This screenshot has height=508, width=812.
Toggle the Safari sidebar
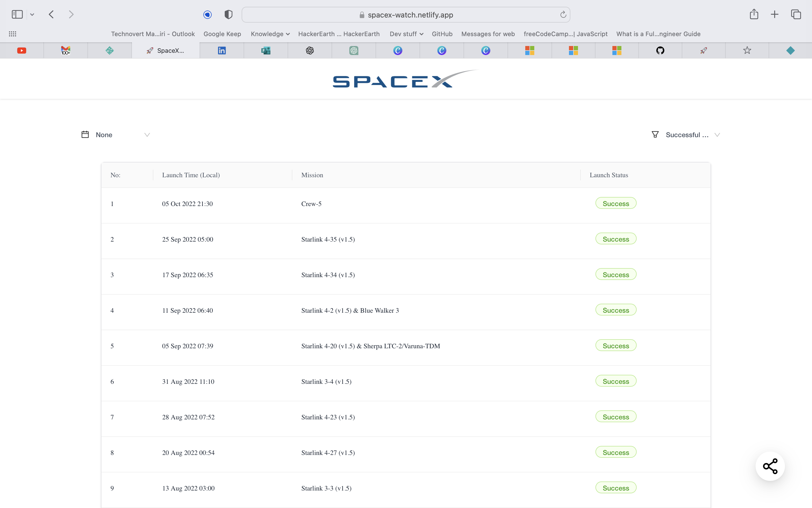pyautogui.click(x=17, y=14)
